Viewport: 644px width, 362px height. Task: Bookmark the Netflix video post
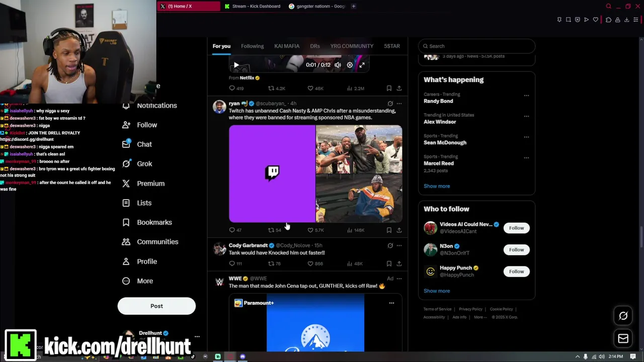(389, 88)
